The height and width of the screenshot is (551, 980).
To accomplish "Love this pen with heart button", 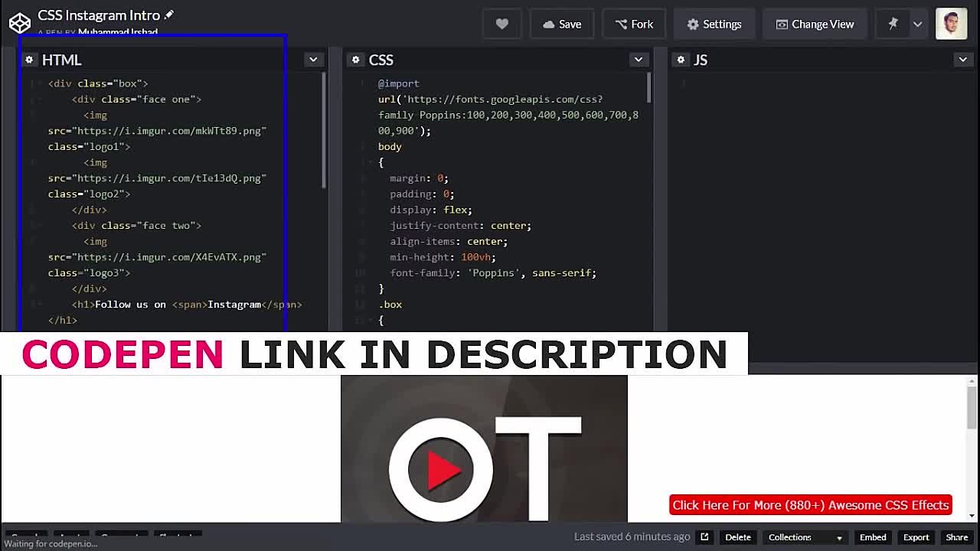I will [x=501, y=24].
